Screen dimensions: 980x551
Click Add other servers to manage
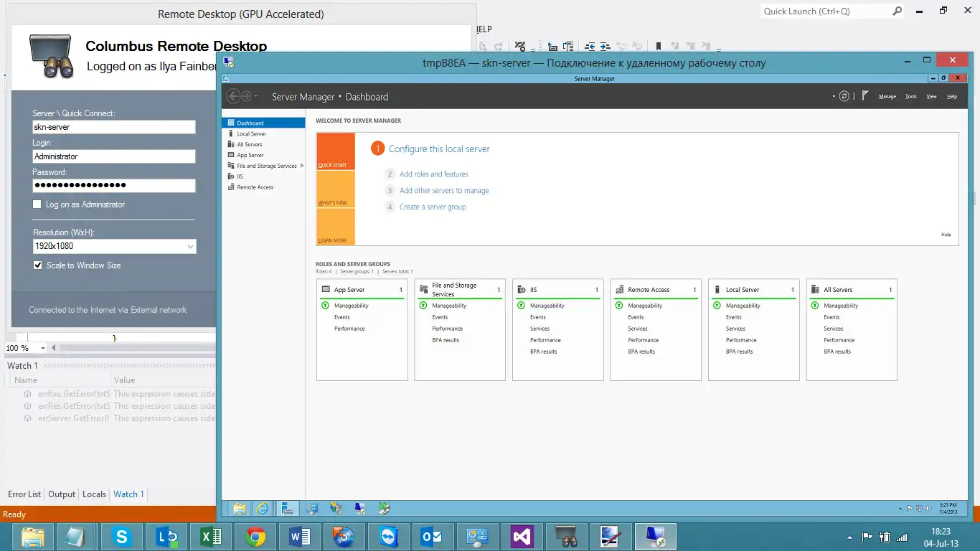pos(444,191)
